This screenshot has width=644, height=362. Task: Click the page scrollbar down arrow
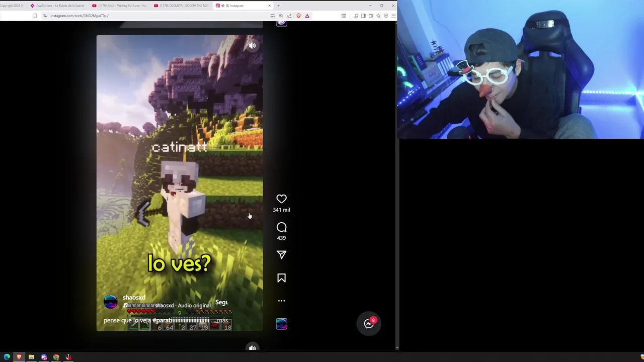tap(397, 347)
